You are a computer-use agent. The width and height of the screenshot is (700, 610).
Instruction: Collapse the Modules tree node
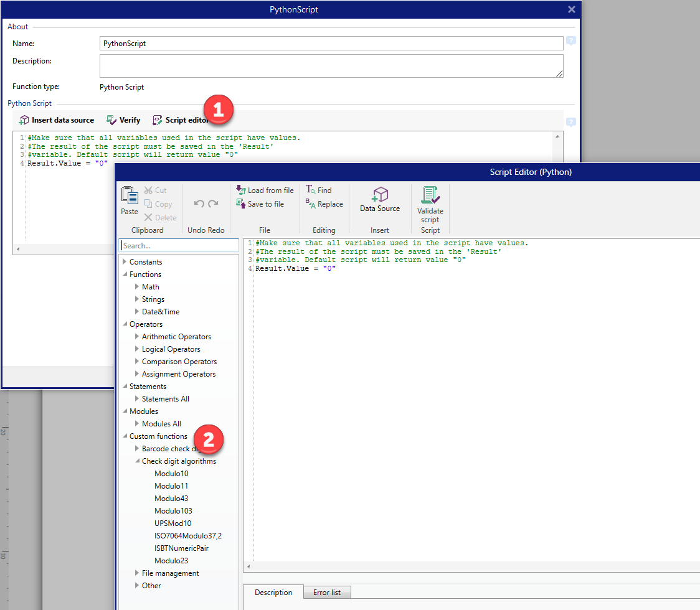(x=125, y=411)
